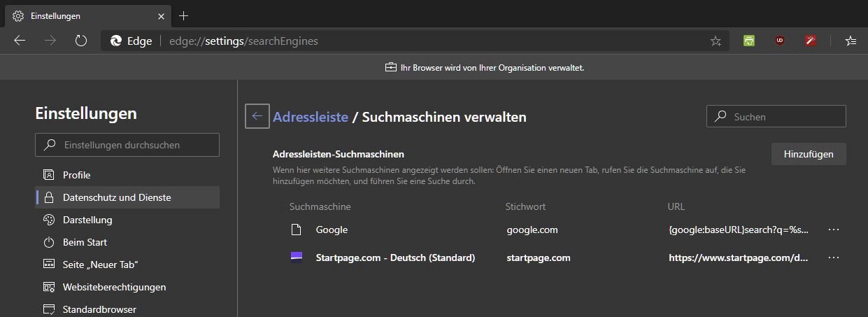Click the Startpage.com favicon
The width and height of the screenshot is (868, 317).
[x=297, y=257]
